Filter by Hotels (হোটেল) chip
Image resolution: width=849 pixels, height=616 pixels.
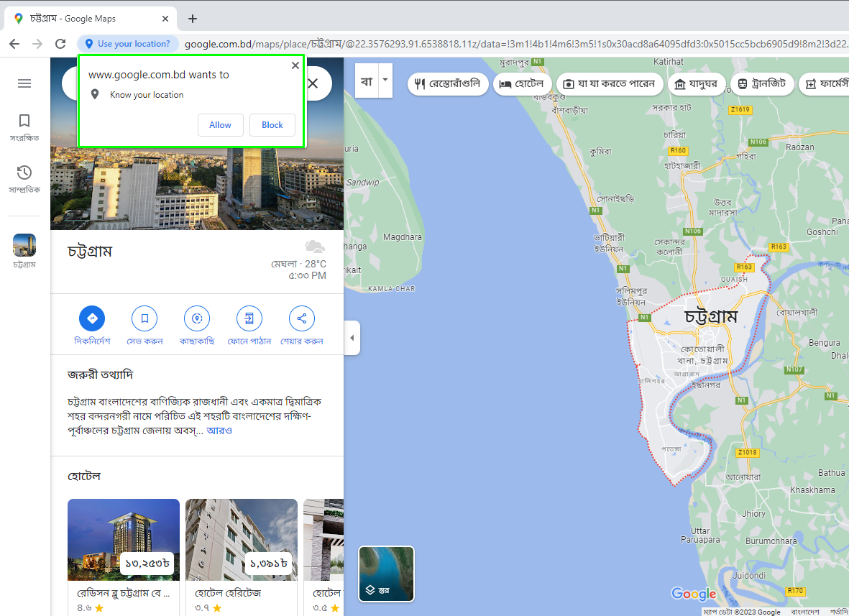click(522, 84)
